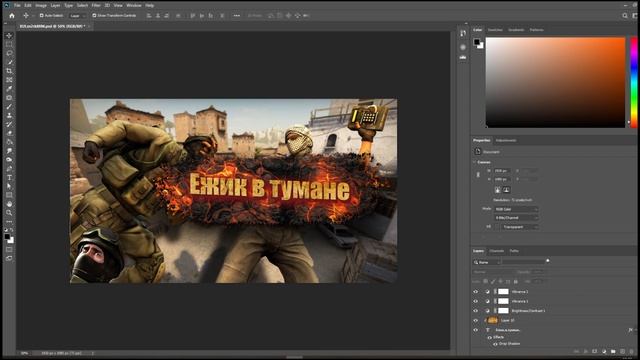
Task: Open the Edit Toolbar three-dots button
Action: [9, 222]
